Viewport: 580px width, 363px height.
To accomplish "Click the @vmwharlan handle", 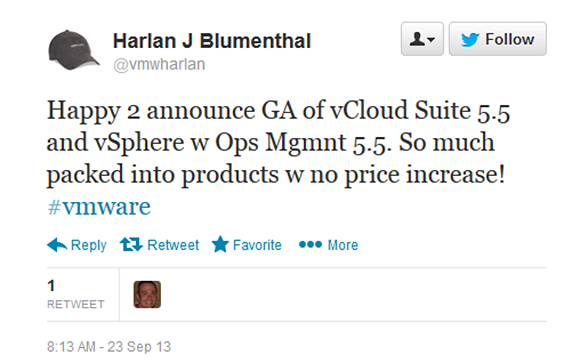I will coord(159,64).
